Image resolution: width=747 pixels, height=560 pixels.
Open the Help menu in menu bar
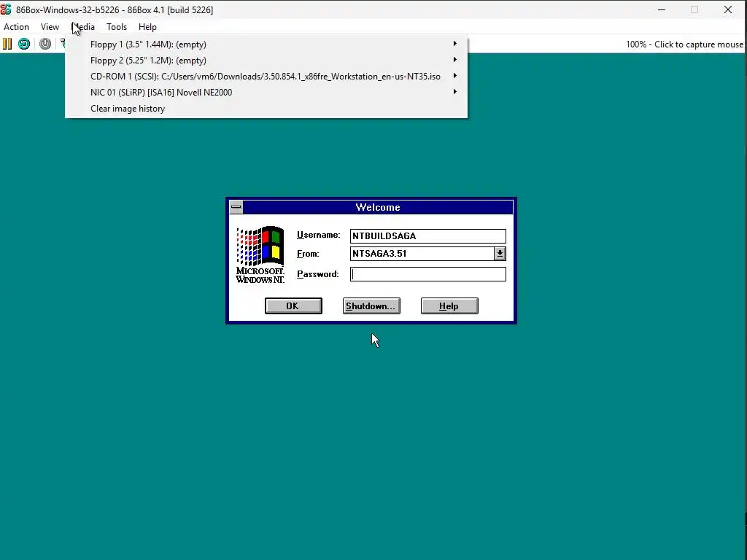pos(147,27)
